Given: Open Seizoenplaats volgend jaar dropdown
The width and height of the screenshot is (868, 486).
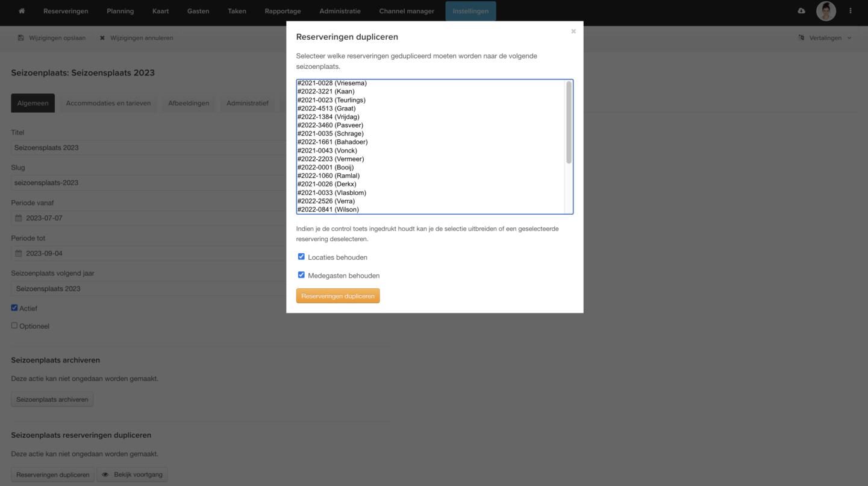Looking at the screenshot, I should point(145,288).
